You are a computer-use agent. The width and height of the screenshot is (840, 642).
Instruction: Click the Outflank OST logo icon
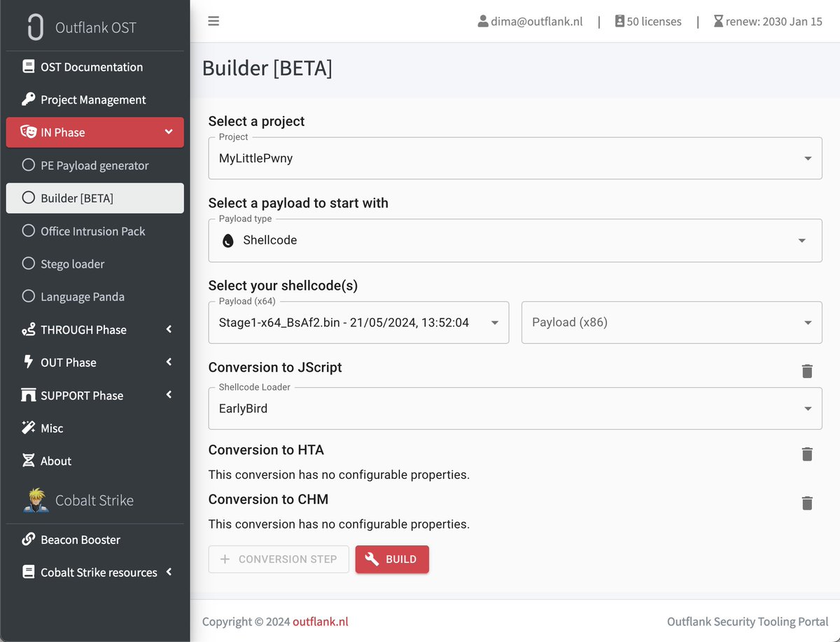pyautogui.click(x=35, y=27)
